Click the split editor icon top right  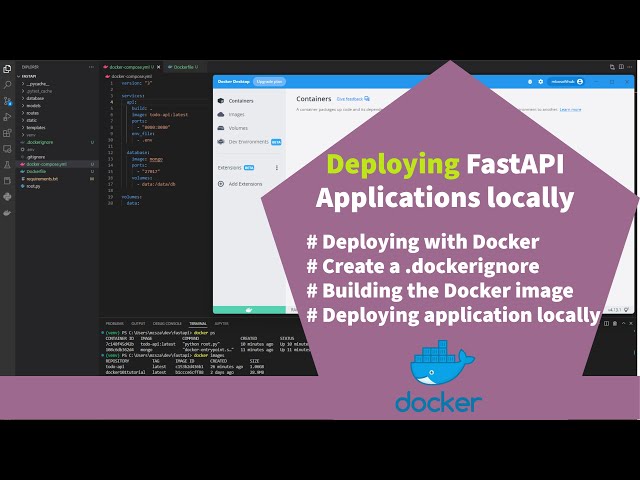(621, 67)
